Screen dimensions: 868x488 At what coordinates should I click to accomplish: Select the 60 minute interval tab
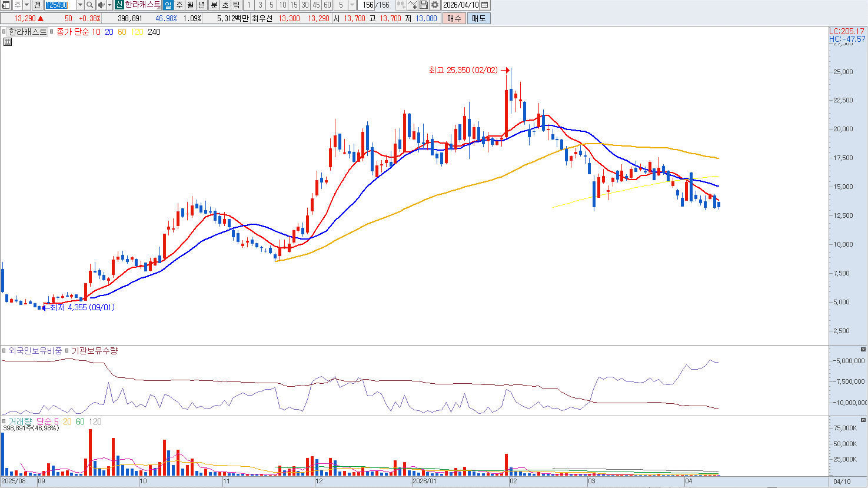click(x=327, y=5)
